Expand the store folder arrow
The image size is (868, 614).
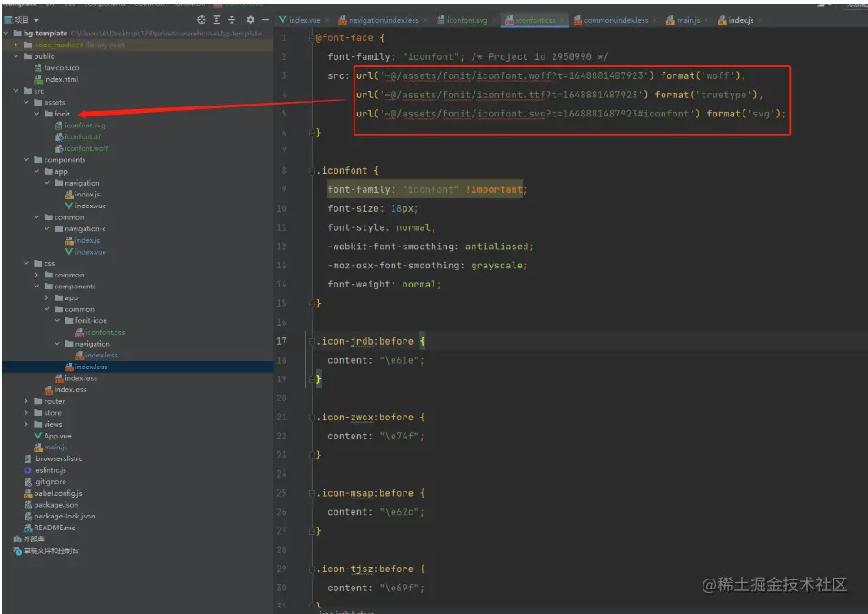click(x=26, y=413)
